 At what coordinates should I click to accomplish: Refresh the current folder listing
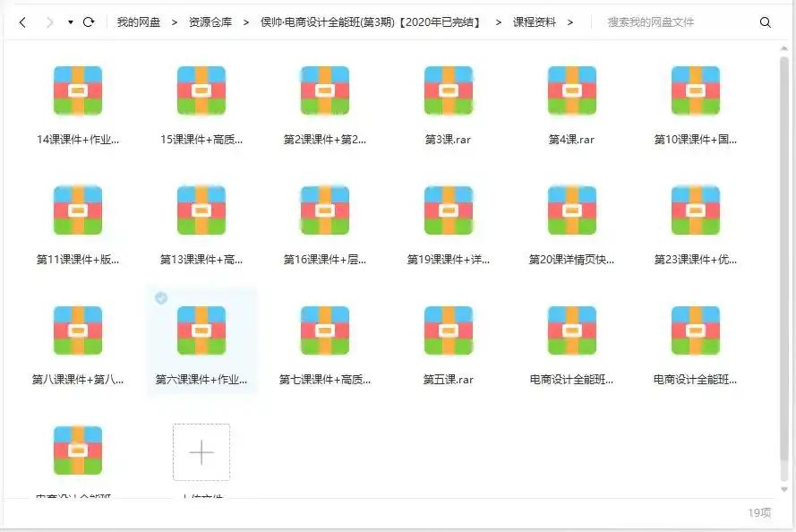[x=89, y=22]
